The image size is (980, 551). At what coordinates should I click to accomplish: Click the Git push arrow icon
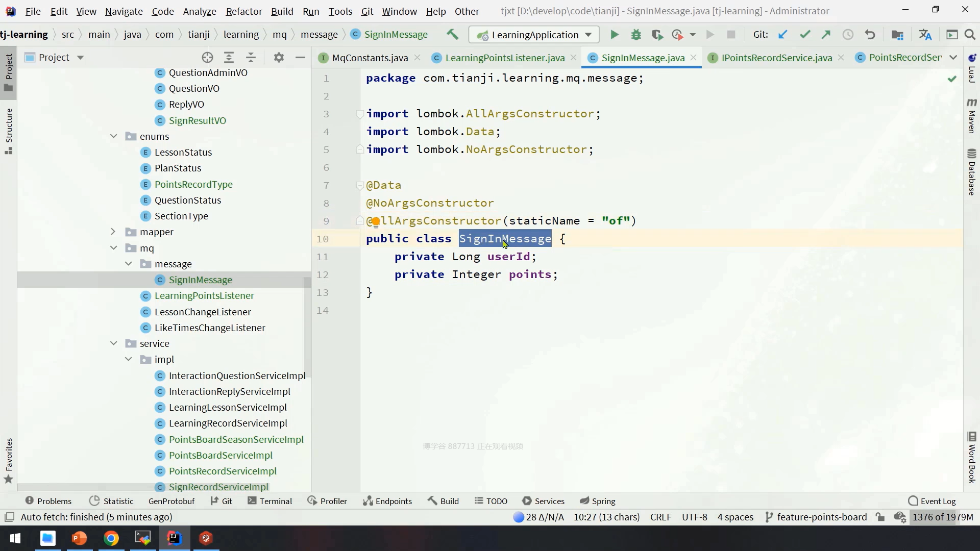[x=826, y=35]
